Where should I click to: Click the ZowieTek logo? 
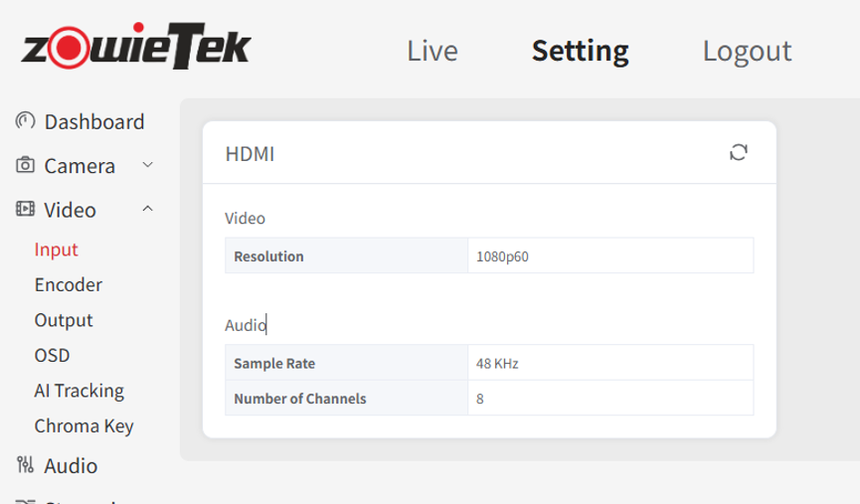click(136, 46)
